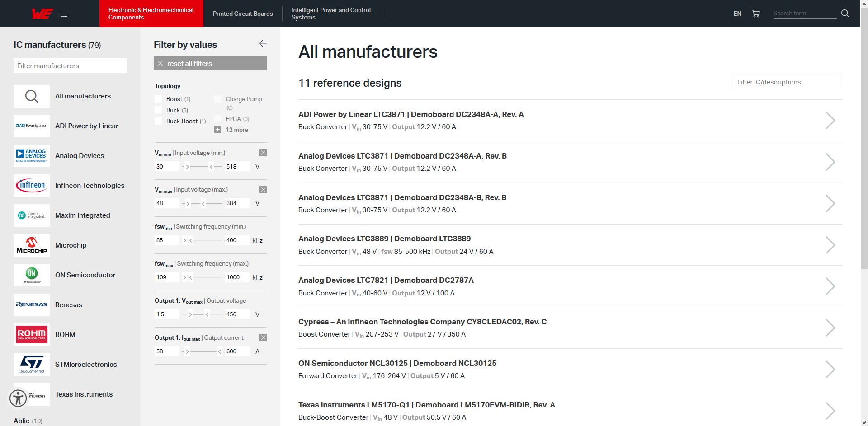Open Analog Devices DC2348A-A Rev. B chevron
The width and height of the screenshot is (868, 426).
tap(830, 162)
